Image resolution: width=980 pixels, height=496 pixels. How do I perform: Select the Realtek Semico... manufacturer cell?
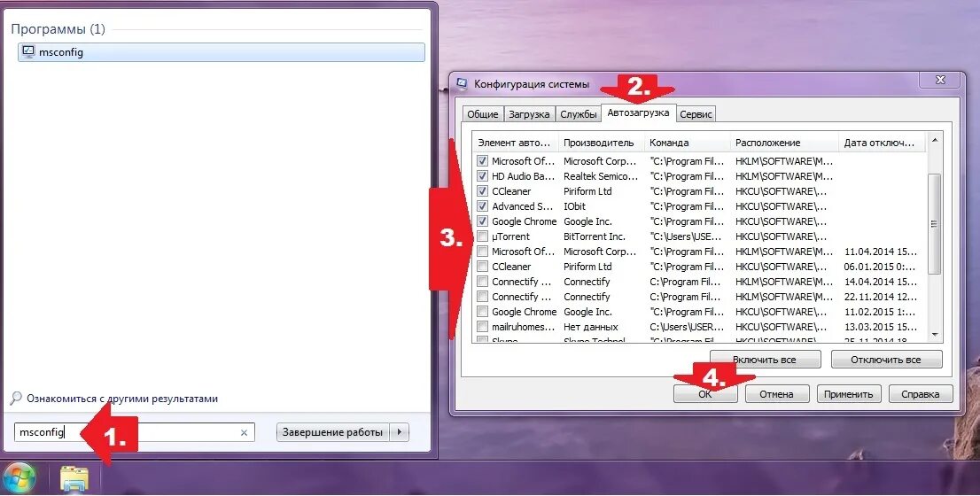click(x=602, y=176)
